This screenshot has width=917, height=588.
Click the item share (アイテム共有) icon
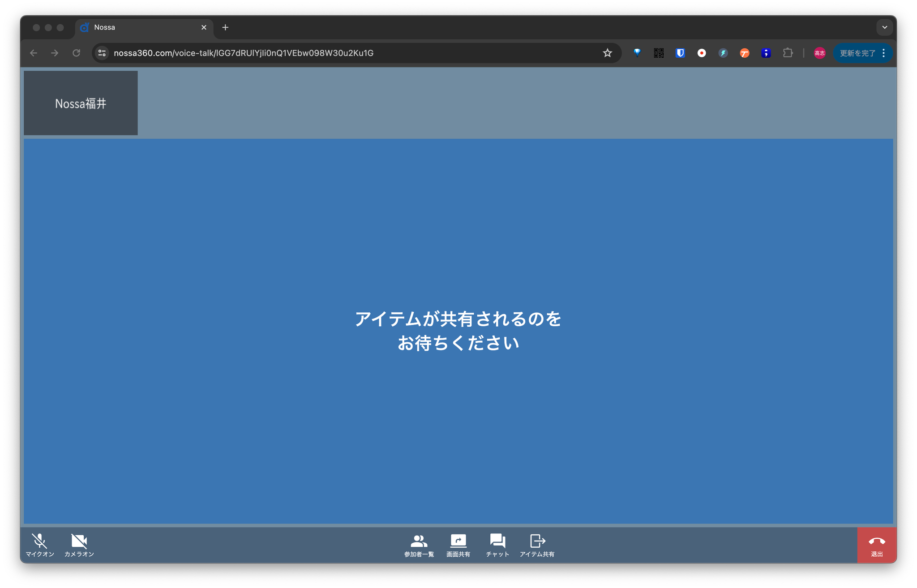pos(537,541)
